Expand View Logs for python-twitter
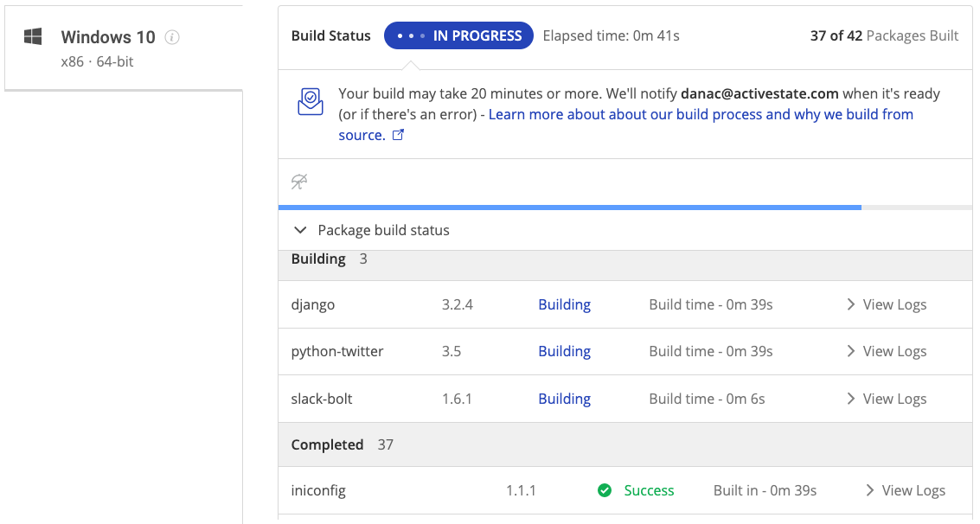This screenshot has width=980, height=524. click(x=887, y=352)
